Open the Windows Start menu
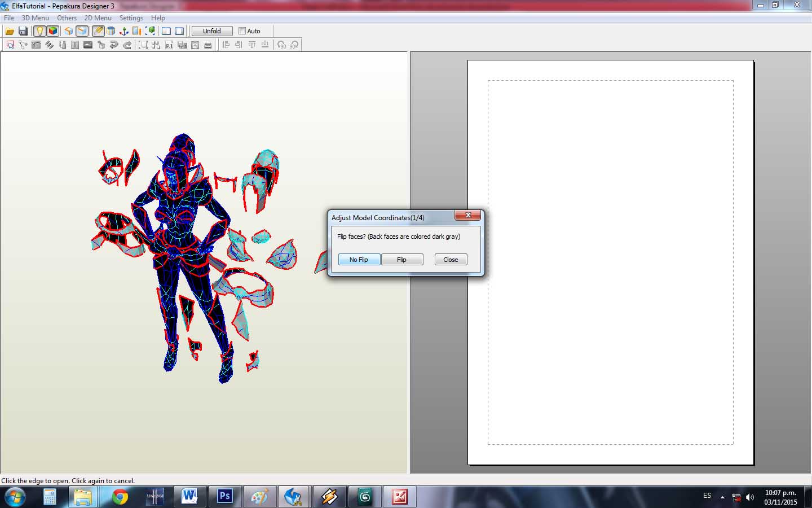The width and height of the screenshot is (812, 508). click(15, 497)
